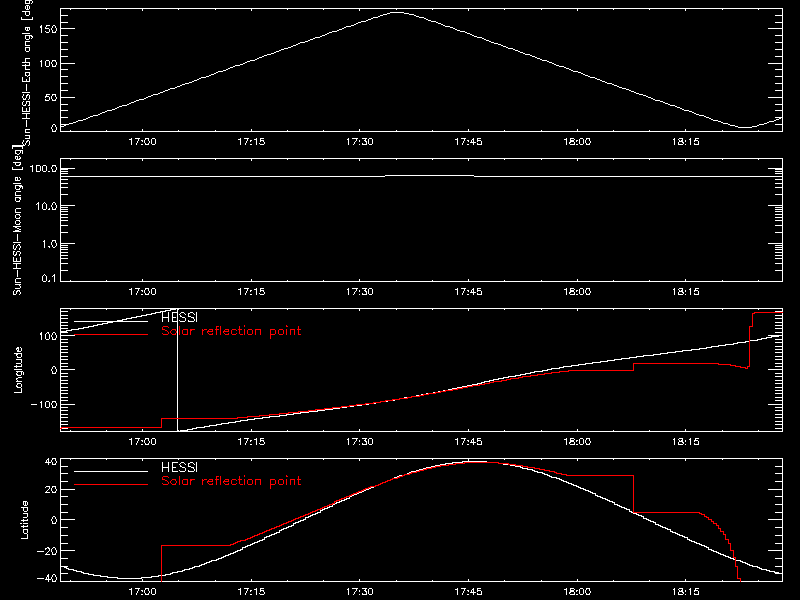Click 17:30 time label under Earth angle plot
800x600 pixels.
[x=360, y=142]
